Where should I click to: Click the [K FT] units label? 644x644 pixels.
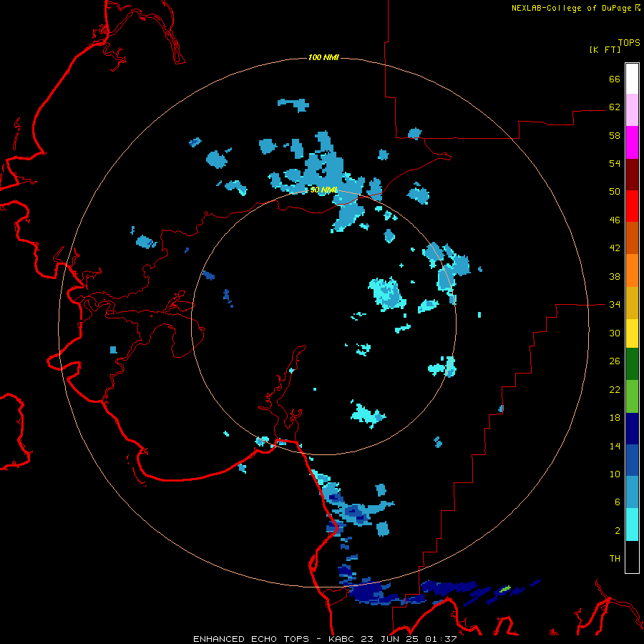605,49
